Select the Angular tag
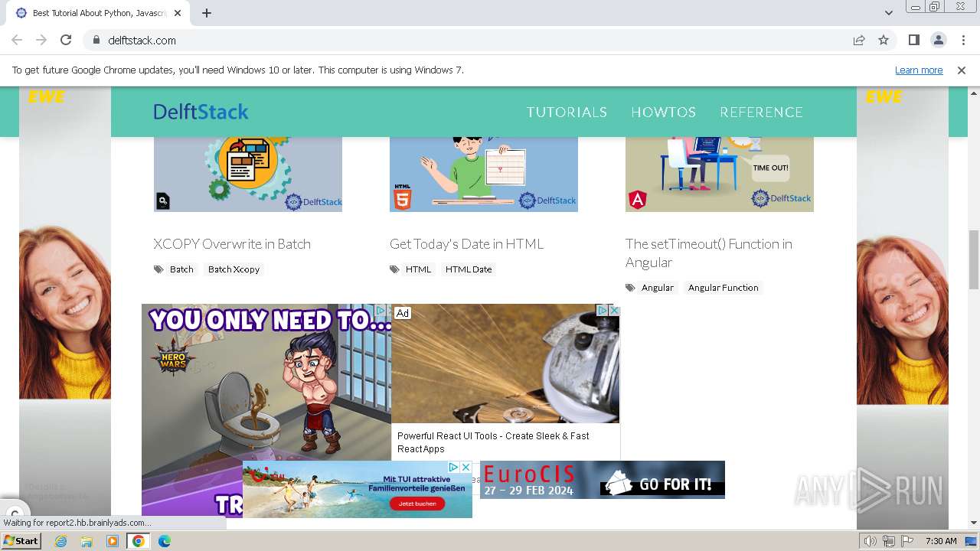The width and height of the screenshot is (980, 551). tap(658, 288)
